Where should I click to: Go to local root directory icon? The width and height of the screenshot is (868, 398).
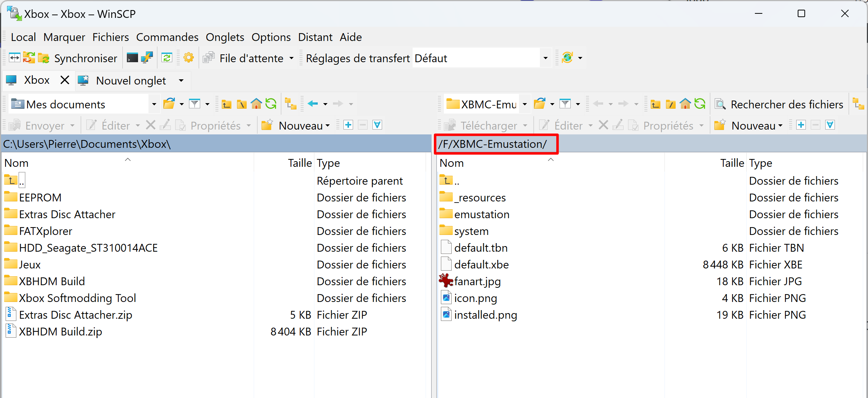[241, 104]
